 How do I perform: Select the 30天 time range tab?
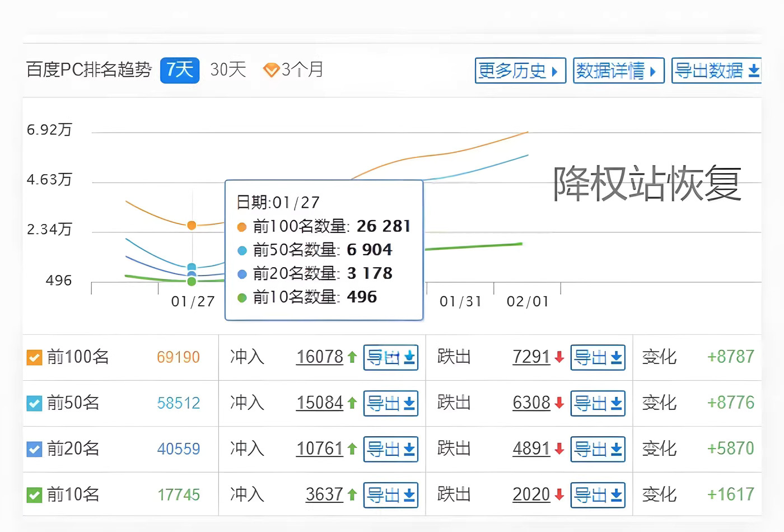[x=228, y=70]
